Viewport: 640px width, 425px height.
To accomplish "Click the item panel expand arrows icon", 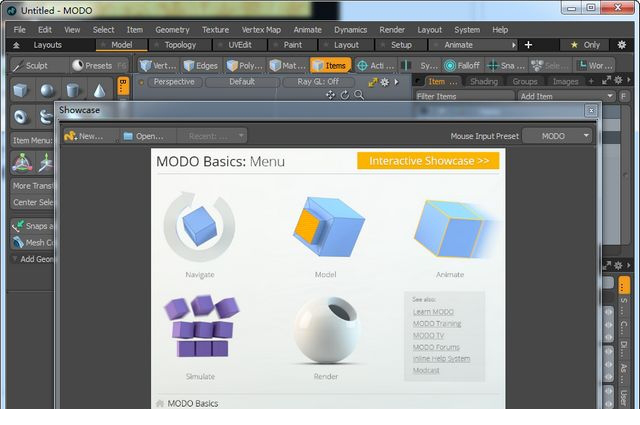I will [x=607, y=80].
